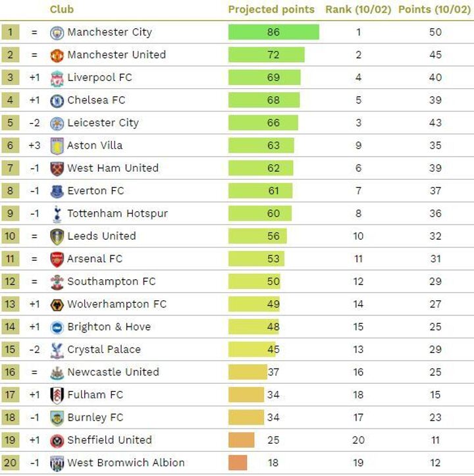Viewport: 474px width, 476px height.
Task: Click the Wolverhampton FC crest icon
Action: tap(57, 304)
